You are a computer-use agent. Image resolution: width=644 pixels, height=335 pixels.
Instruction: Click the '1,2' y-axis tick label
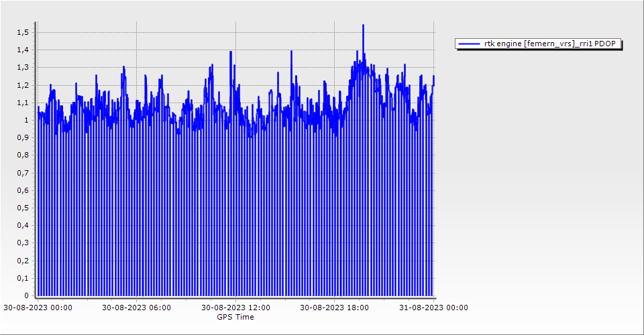point(23,85)
